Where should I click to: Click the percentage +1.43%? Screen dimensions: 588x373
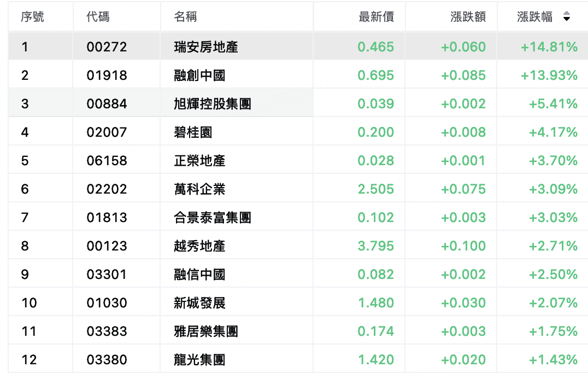coord(553,360)
